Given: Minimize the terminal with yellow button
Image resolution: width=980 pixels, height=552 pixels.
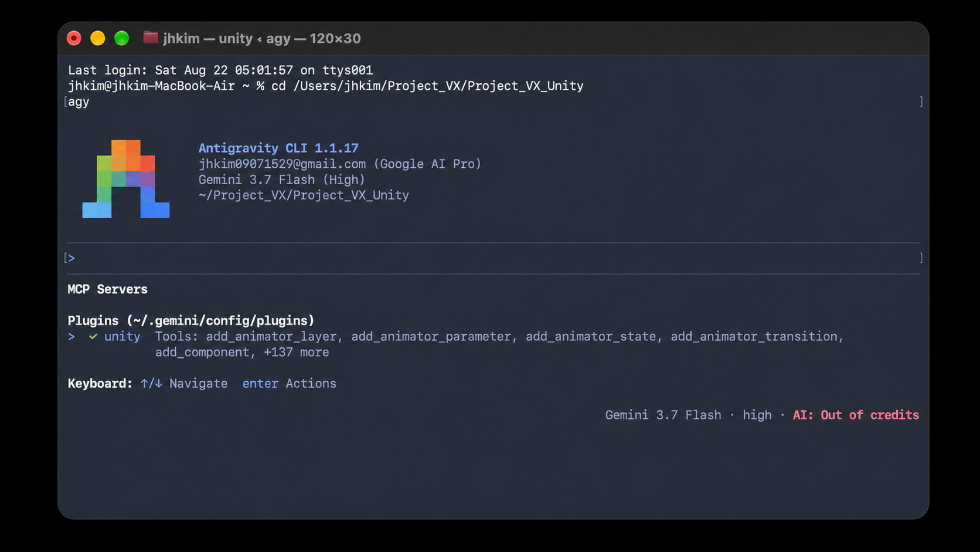Looking at the screenshot, I should click(x=98, y=39).
